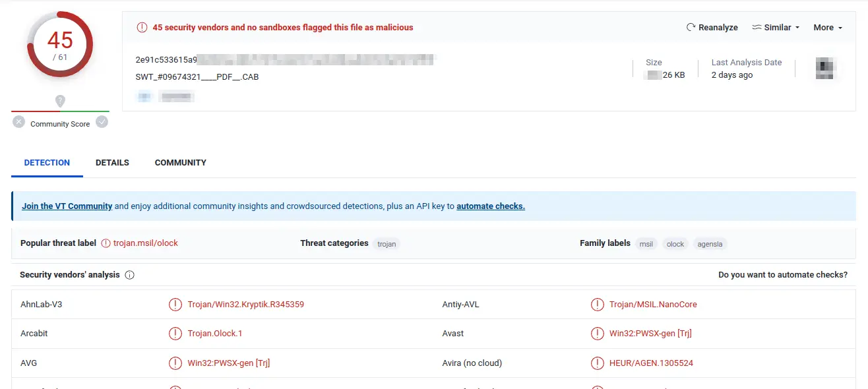
Task: Click the Avira detection alert icon
Action: click(597, 363)
